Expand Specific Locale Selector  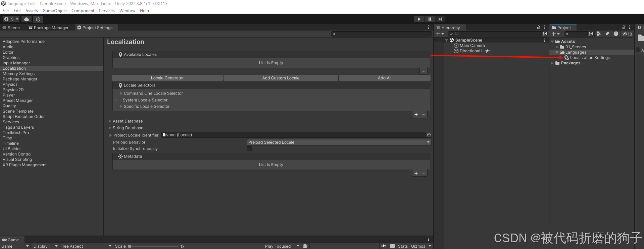click(x=121, y=107)
